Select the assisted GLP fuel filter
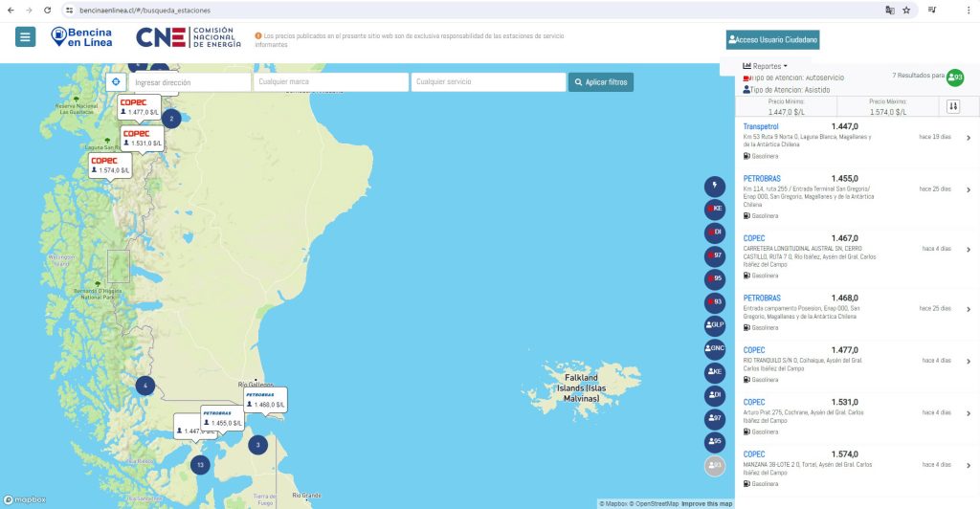 tap(714, 325)
